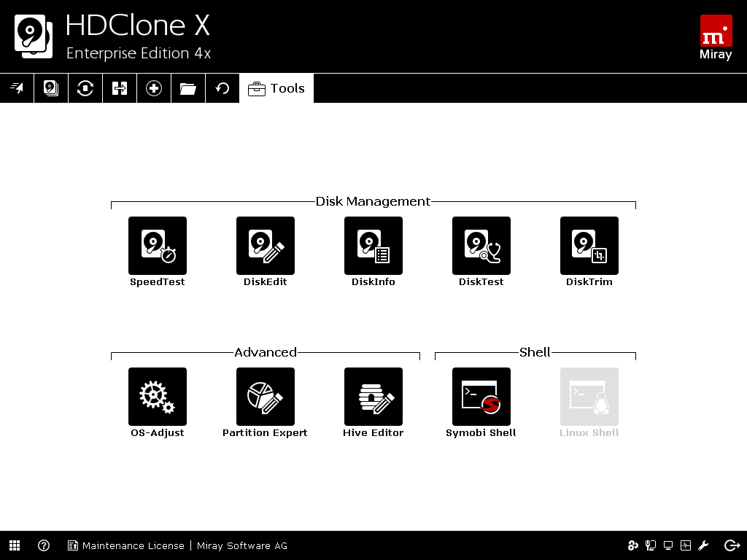Open the Partition Expert tool
Screen dimensions: 747x560
click(266, 397)
